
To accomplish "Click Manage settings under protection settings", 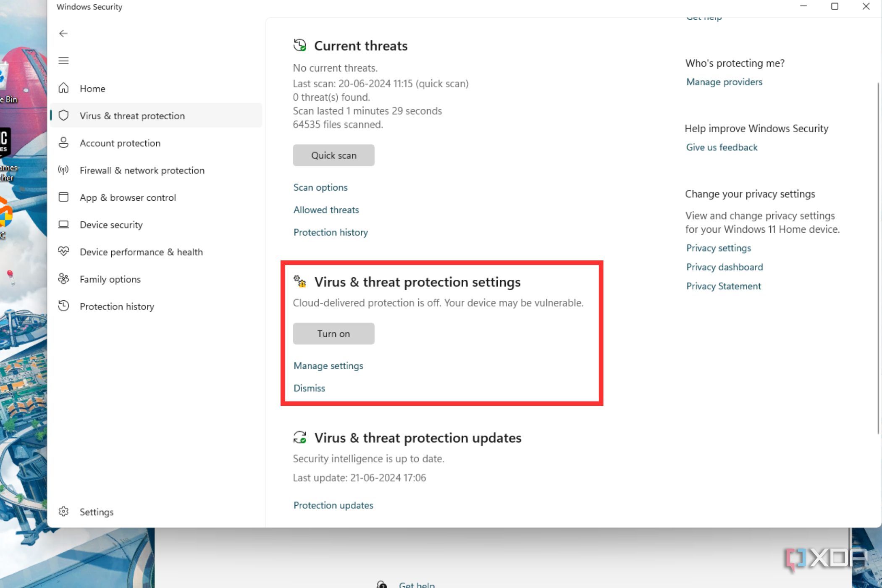I will pos(328,365).
